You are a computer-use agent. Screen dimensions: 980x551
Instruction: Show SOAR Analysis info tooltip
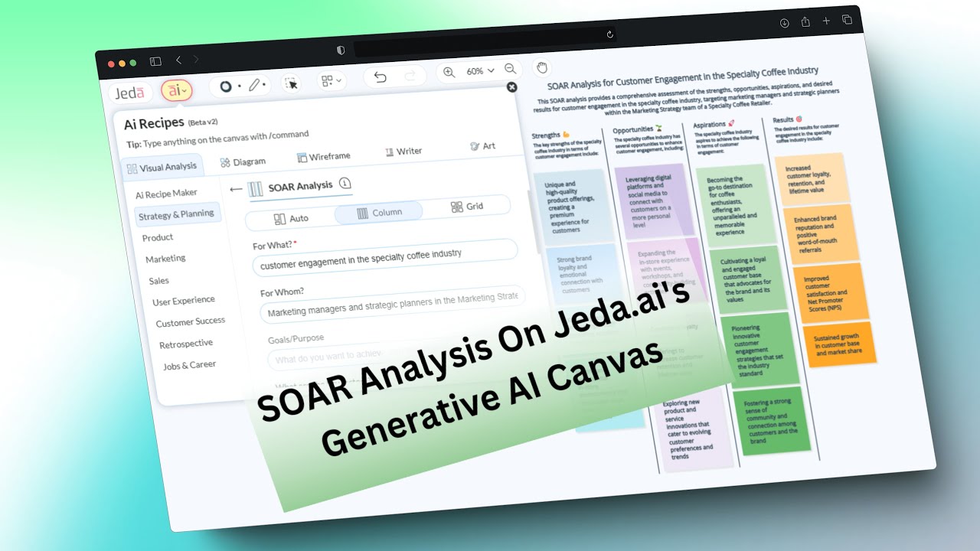tap(345, 183)
